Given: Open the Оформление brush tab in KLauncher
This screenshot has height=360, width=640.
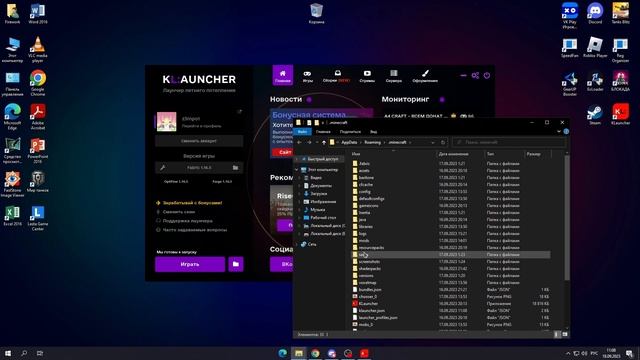Looking at the screenshot, I should (x=425, y=76).
